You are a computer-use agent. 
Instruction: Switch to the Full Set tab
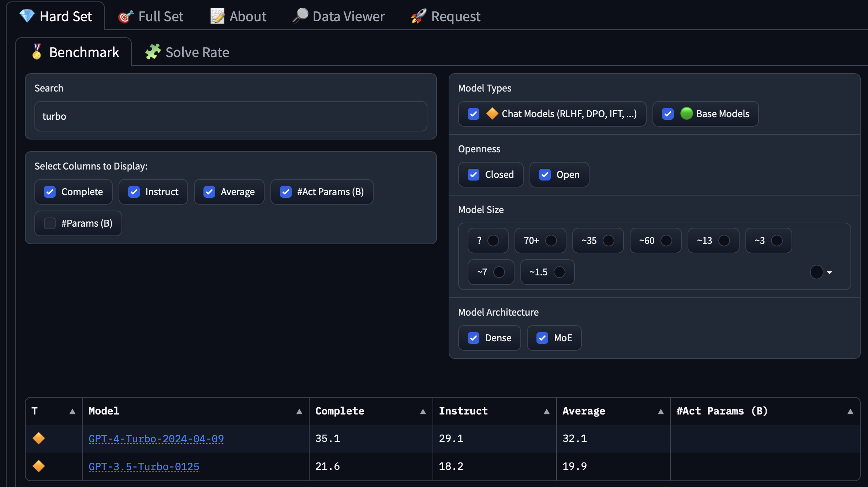coord(150,16)
